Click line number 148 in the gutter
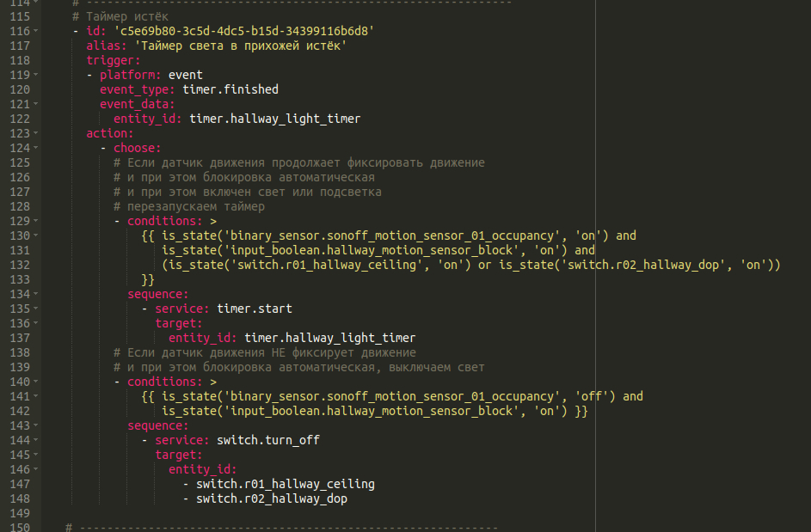 [17, 498]
